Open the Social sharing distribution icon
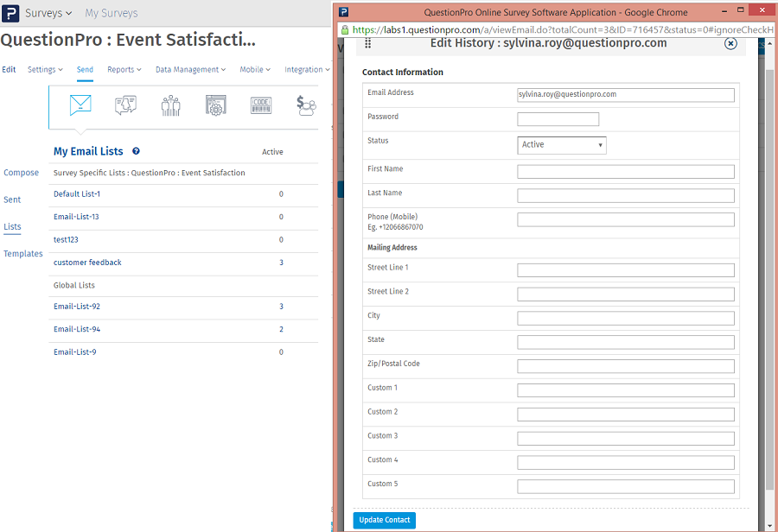 tap(124, 104)
